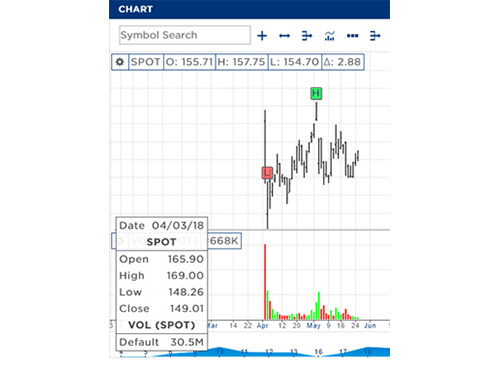Click the L: 154.70 low value box
Viewport: 500px width, 370px height.
294,62
